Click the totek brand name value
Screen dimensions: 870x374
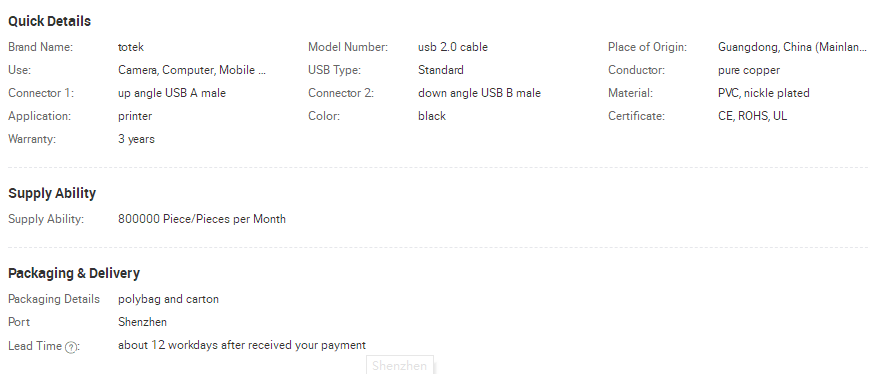click(131, 47)
